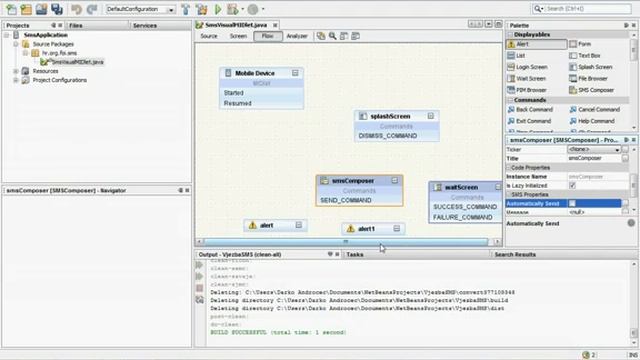Expand the alert1 flow node

click(x=397, y=229)
